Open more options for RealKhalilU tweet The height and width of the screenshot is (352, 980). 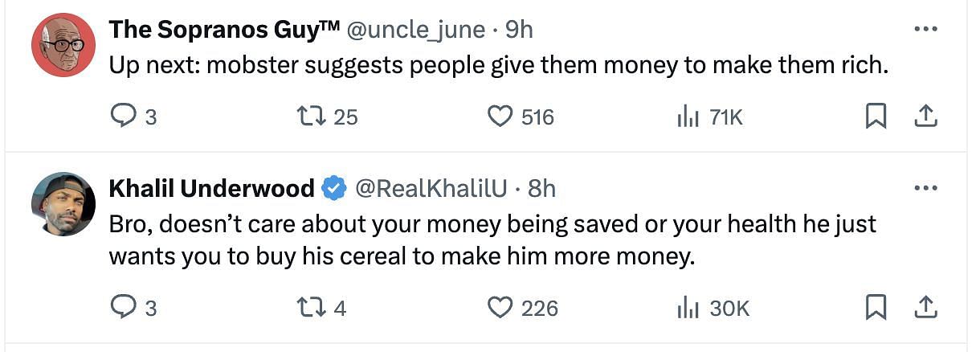click(925, 188)
